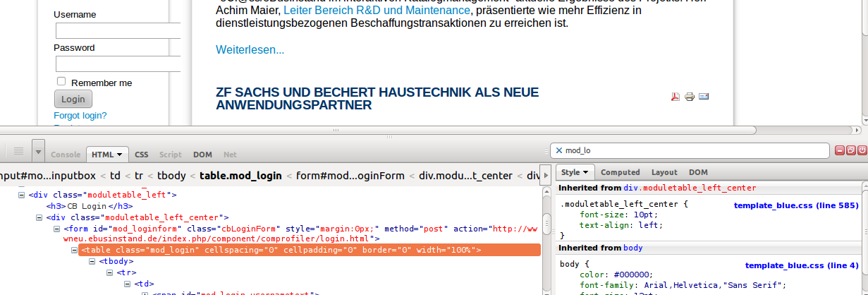Clear the Firebug search box X icon
The width and height of the screenshot is (868, 295).
[x=559, y=150]
